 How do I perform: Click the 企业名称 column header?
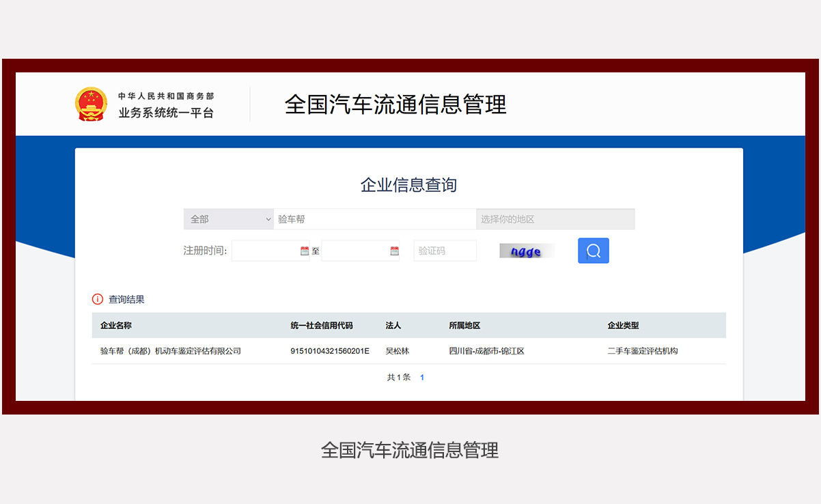[116, 326]
